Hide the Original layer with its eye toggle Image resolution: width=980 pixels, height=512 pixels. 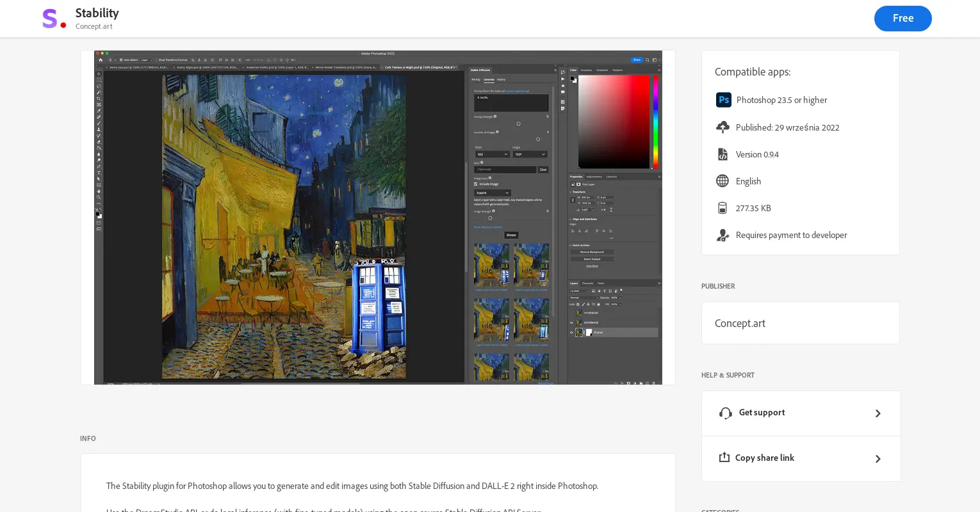(x=571, y=333)
